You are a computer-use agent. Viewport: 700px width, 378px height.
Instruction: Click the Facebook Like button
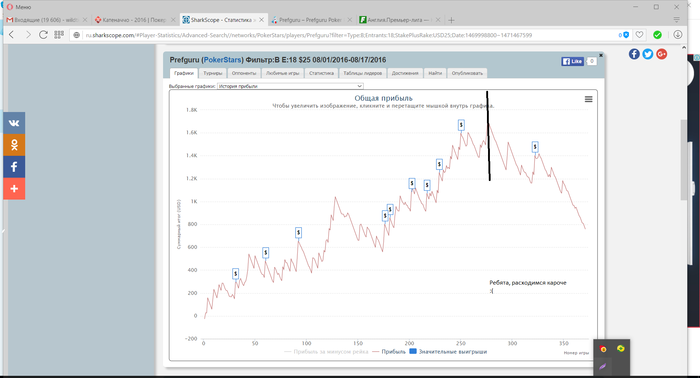pos(572,61)
